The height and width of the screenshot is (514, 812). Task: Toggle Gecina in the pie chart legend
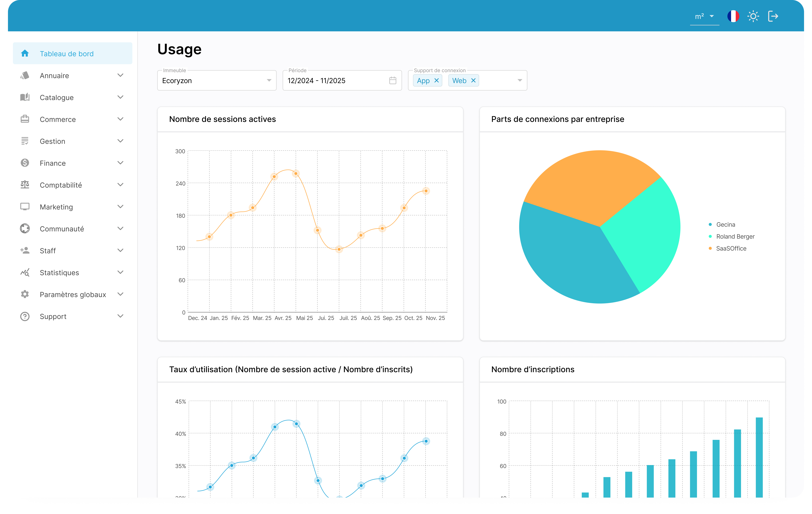(722, 225)
